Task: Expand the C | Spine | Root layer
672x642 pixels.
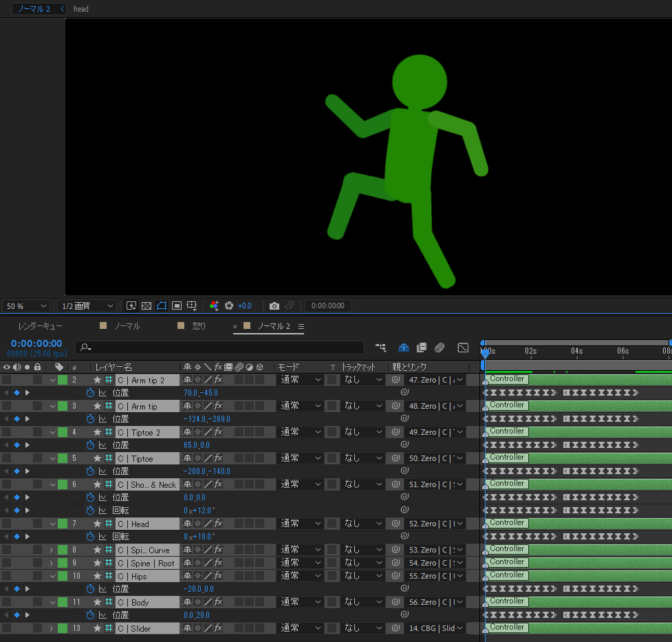Action: (x=51, y=563)
